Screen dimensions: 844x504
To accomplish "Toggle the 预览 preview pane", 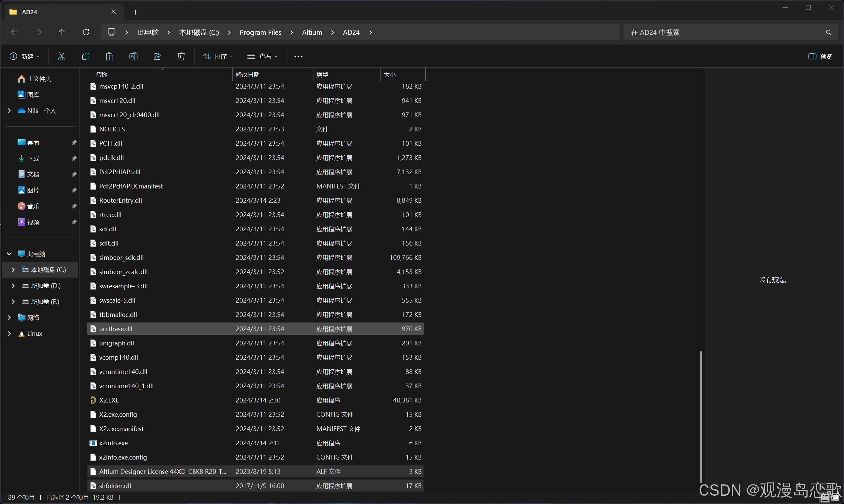I will pos(820,56).
